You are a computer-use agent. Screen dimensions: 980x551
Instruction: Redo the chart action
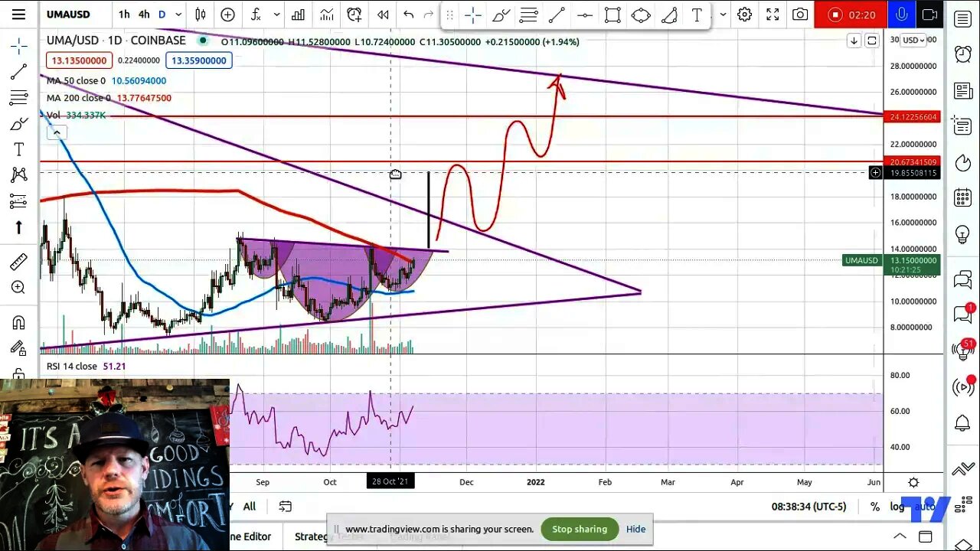(429, 14)
